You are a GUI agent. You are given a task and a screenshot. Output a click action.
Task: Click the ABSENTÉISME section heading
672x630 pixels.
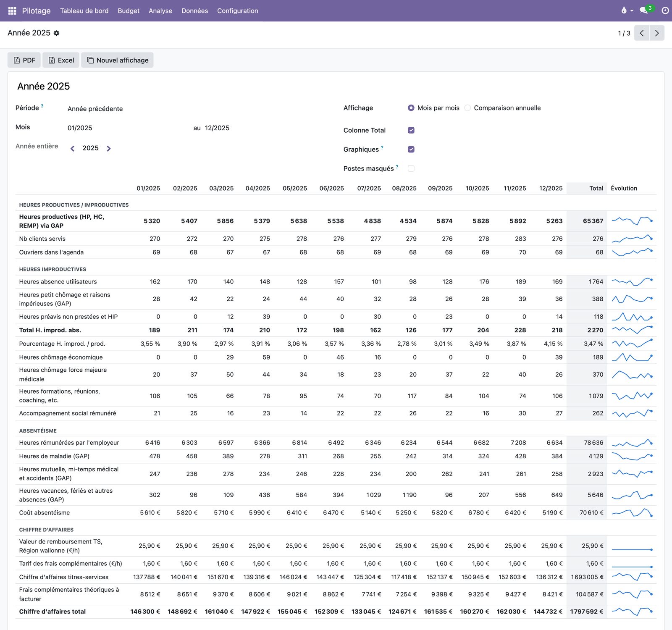[38, 430]
